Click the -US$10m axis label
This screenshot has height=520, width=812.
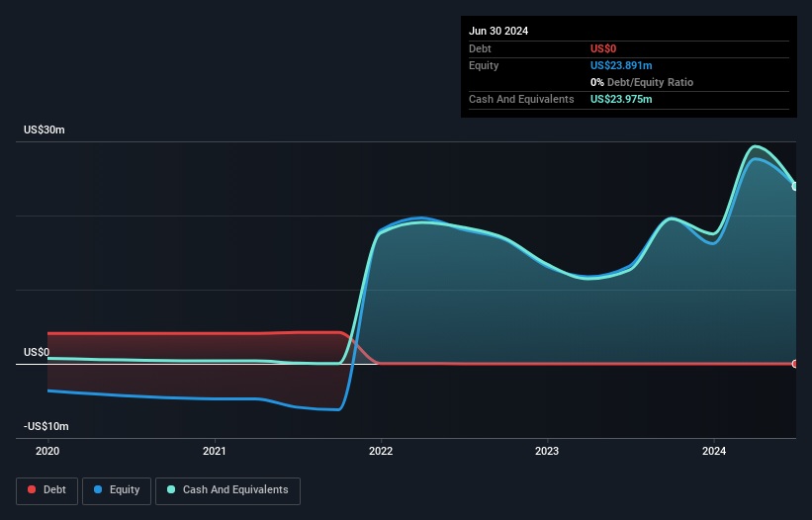[x=46, y=426]
